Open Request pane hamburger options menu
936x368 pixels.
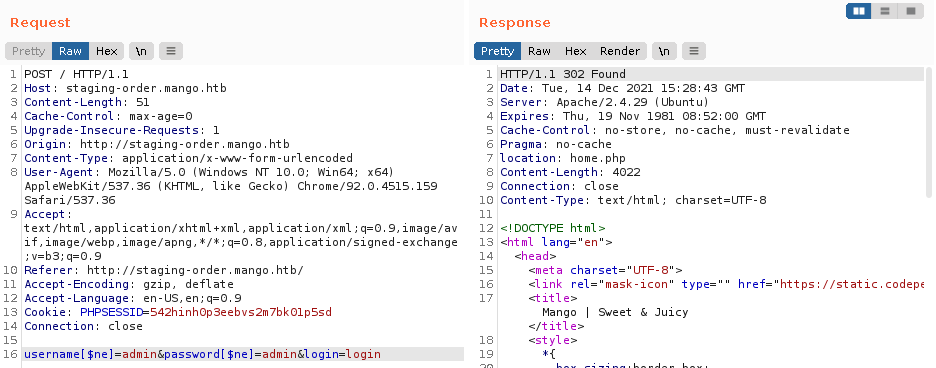(x=171, y=51)
